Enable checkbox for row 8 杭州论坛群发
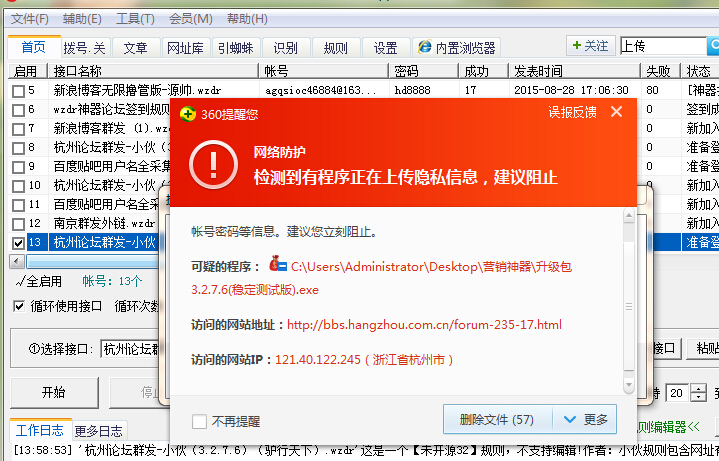Image resolution: width=719 pixels, height=461 pixels. [x=18, y=148]
